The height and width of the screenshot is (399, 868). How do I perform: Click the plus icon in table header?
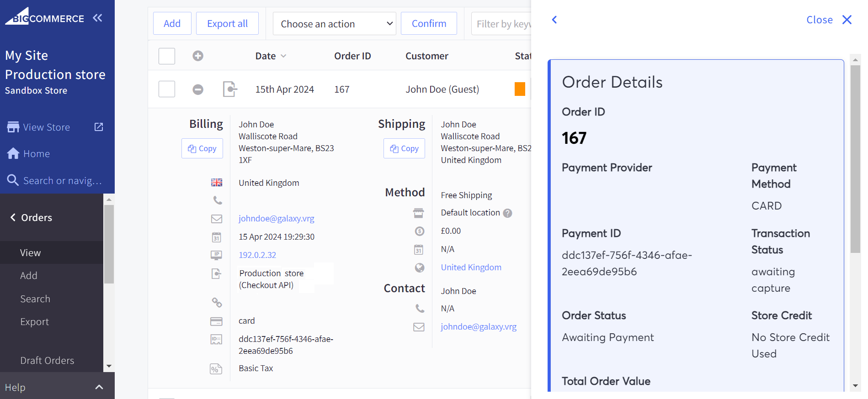pyautogui.click(x=198, y=56)
